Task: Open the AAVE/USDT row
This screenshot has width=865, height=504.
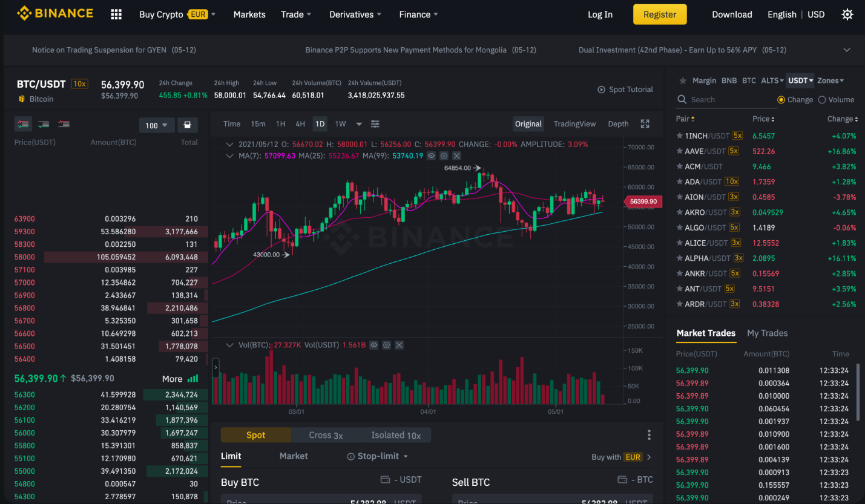Action: (x=766, y=151)
